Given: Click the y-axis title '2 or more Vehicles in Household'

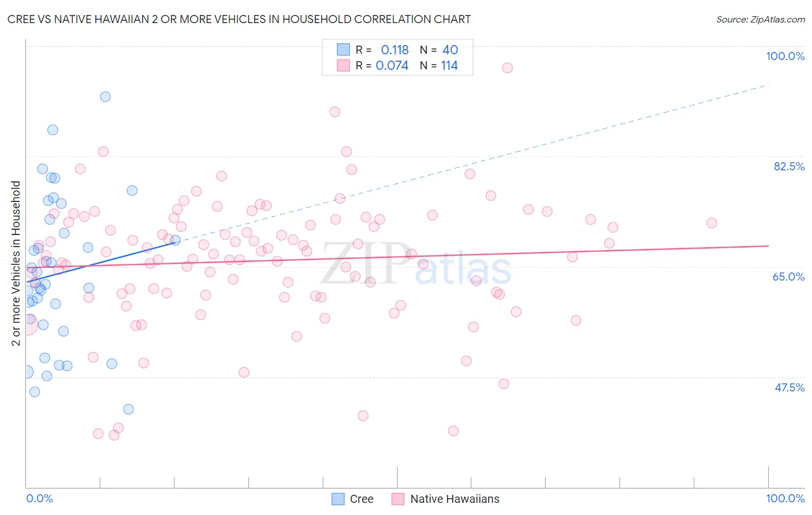Looking at the screenshot, I should (16, 263).
